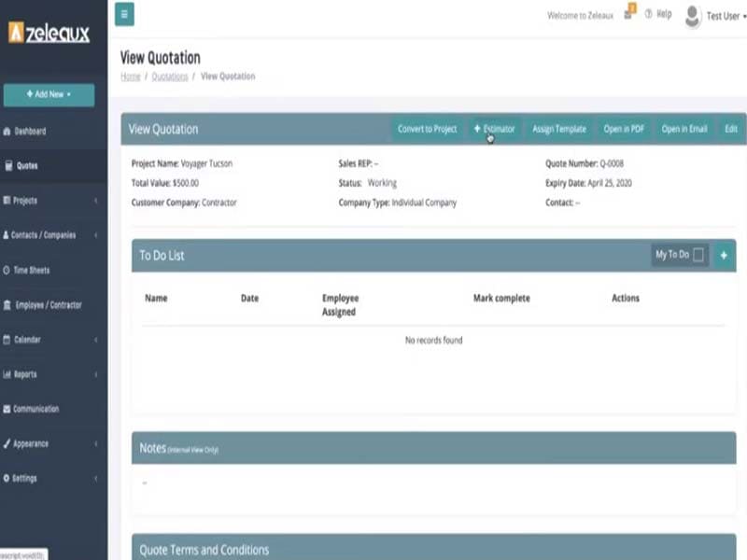Click the Status Working value
The image size is (747, 560).
382,183
